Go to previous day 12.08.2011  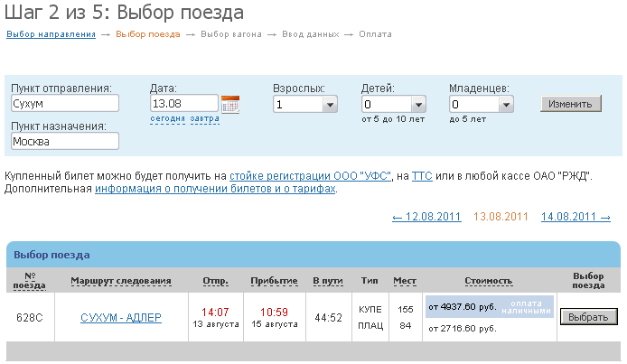click(x=427, y=217)
